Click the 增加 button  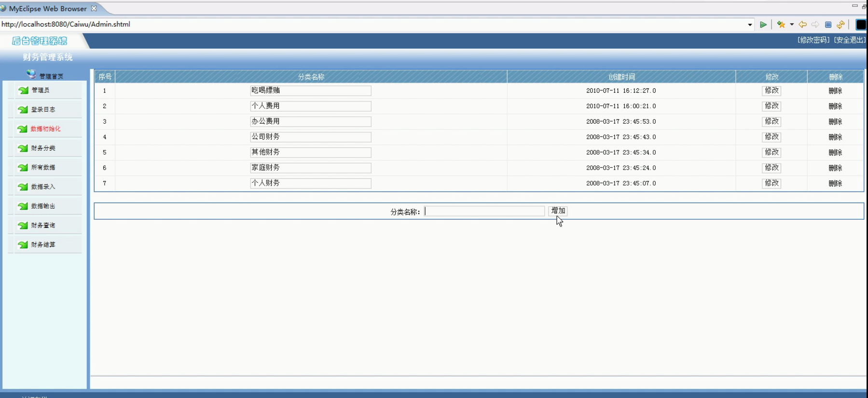click(558, 211)
